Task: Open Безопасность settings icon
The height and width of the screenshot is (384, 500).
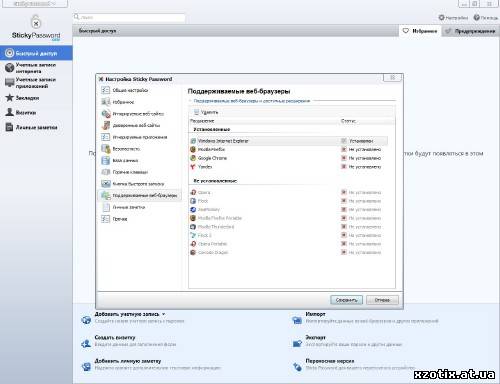Action: pyautogui.click(x=106, y=149)
